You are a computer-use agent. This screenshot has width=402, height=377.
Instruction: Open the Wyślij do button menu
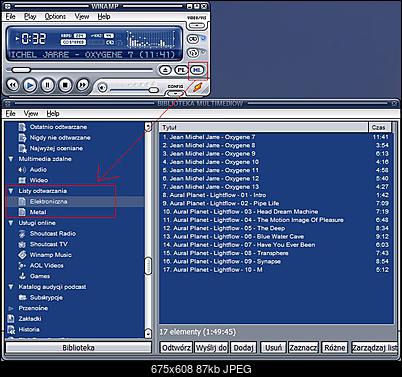211,348
